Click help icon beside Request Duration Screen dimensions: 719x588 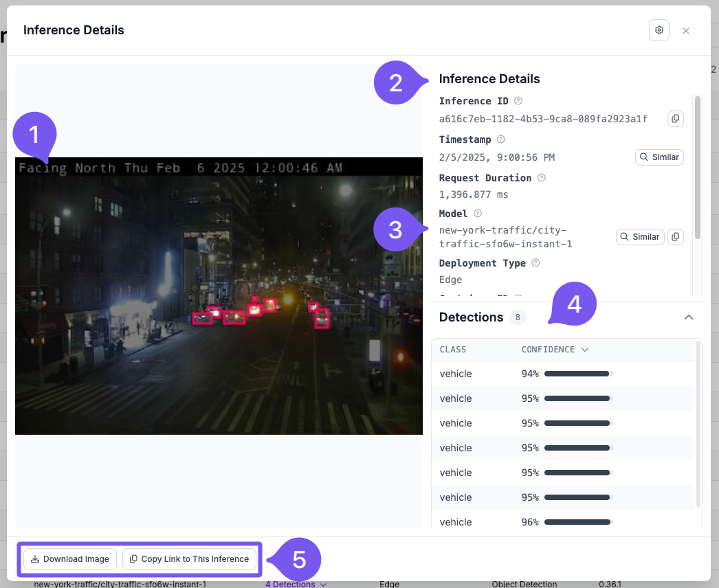coord(541,178)
